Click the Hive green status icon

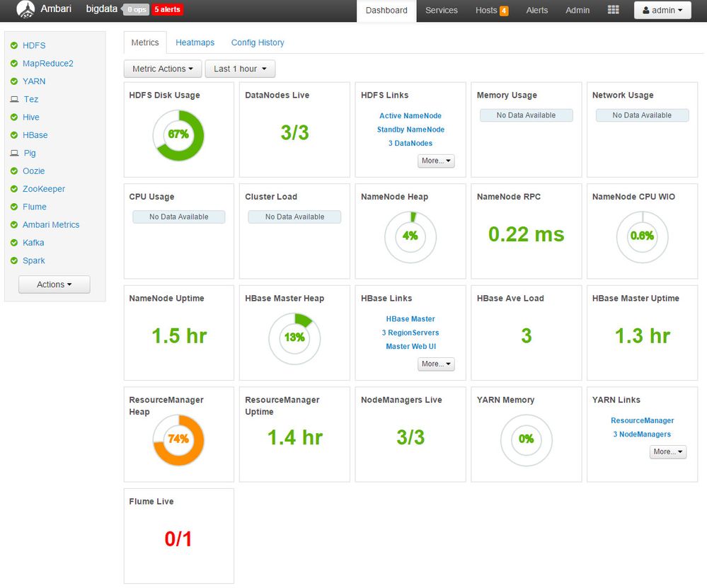(14, 117)
